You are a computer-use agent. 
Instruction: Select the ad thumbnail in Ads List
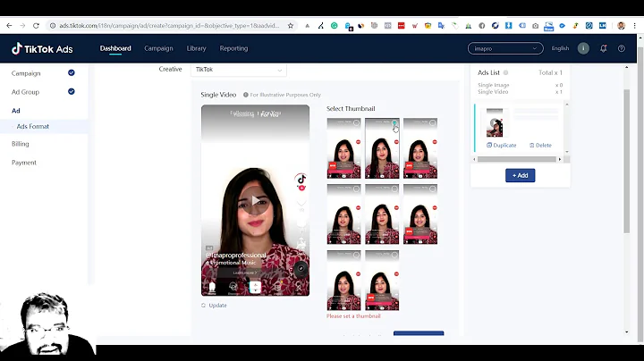pyautogui.click(x=495, y=122)
